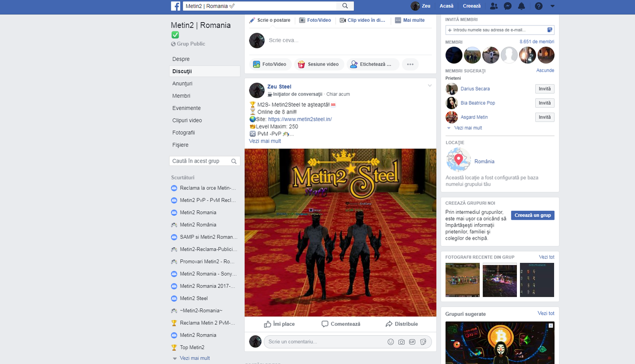Select the Scrie o postare tab
The width and height of the screenshot is (635, 364).
tap(270, 20)
